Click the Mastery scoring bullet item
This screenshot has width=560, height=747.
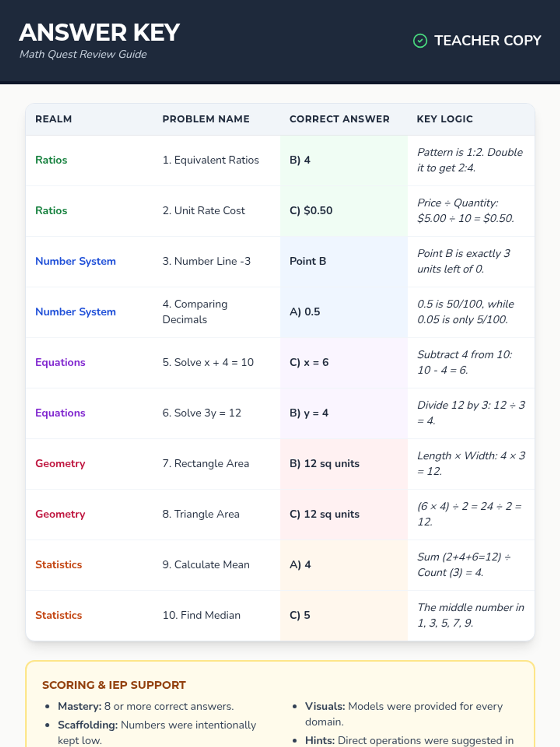click(x=146, y=706)
